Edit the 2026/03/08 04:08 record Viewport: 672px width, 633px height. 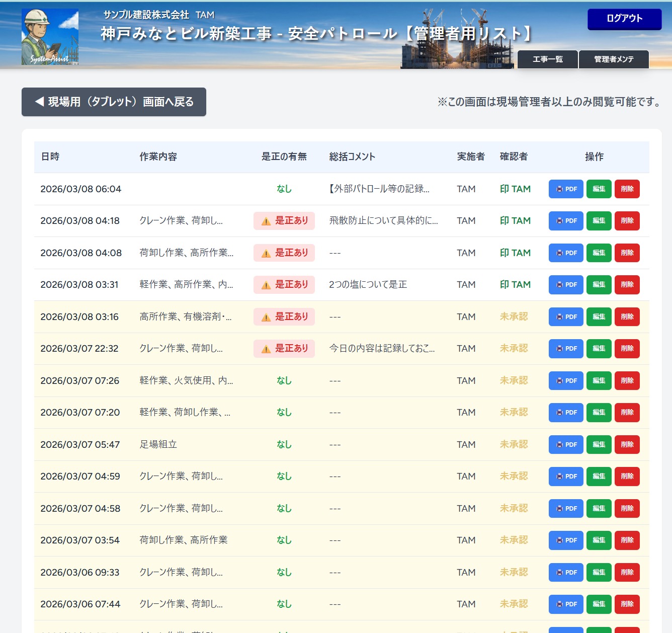(599, 253)
